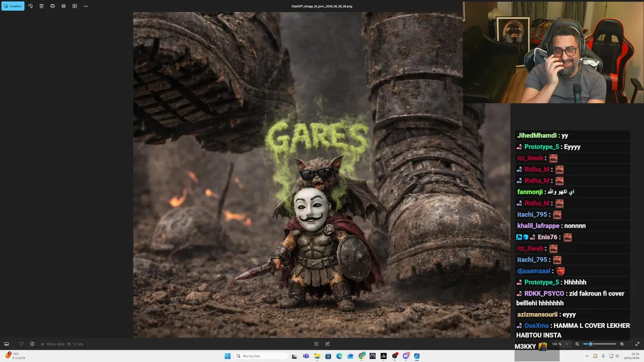Image resolution: width=644 pixels, height=362 pixels.
Task: Open Task View on the taskbar
Action: coord(294,356)
